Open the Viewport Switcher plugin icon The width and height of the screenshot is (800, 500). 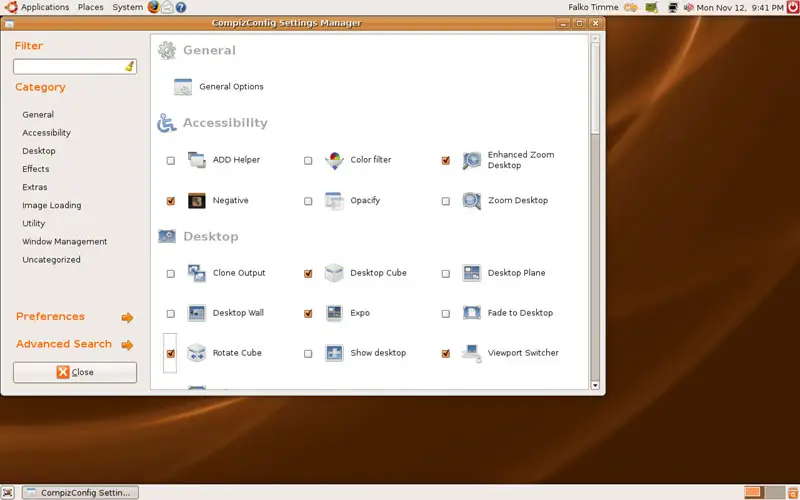point(471,353)
